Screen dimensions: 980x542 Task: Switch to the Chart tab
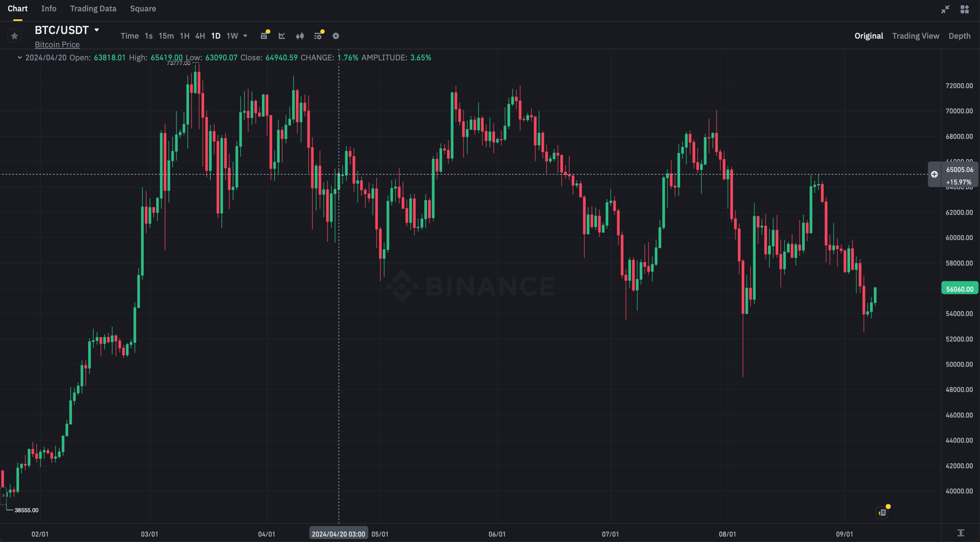(17, 8)
